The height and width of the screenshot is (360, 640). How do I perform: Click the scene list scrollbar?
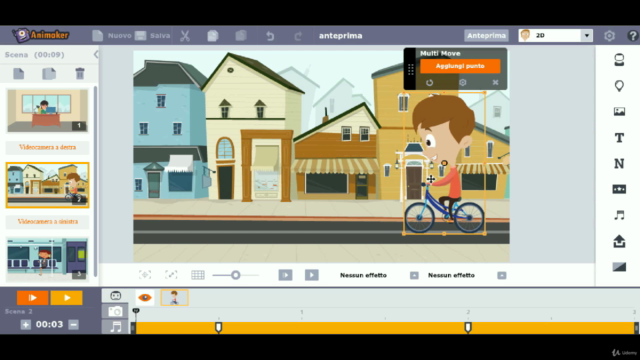96,182
